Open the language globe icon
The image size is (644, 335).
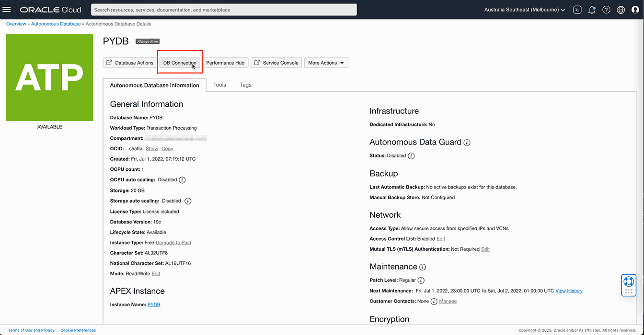click(x=621, y=9)
